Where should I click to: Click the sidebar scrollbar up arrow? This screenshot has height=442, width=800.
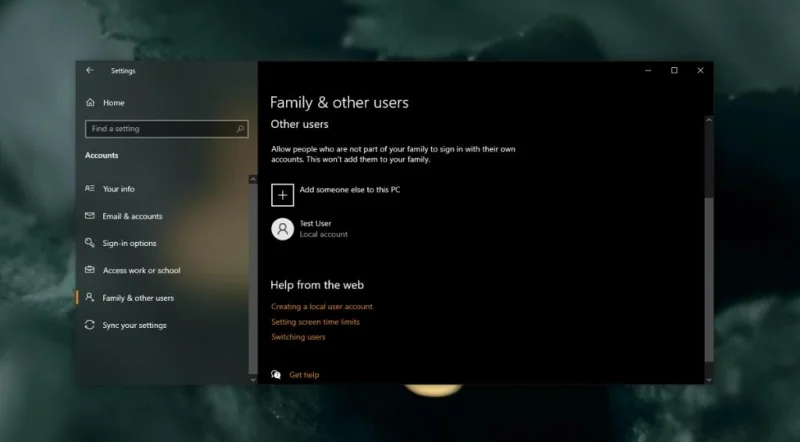pos(253,179)
